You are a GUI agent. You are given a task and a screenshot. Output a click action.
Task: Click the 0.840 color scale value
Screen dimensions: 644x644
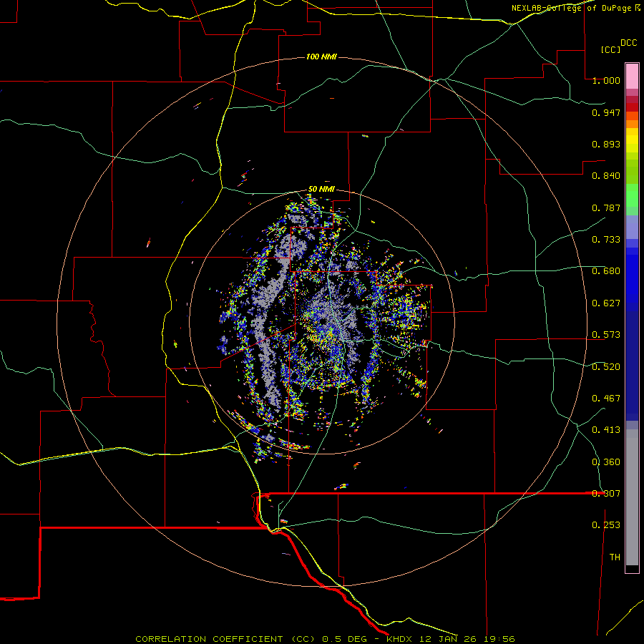click(x=606, y=176)
